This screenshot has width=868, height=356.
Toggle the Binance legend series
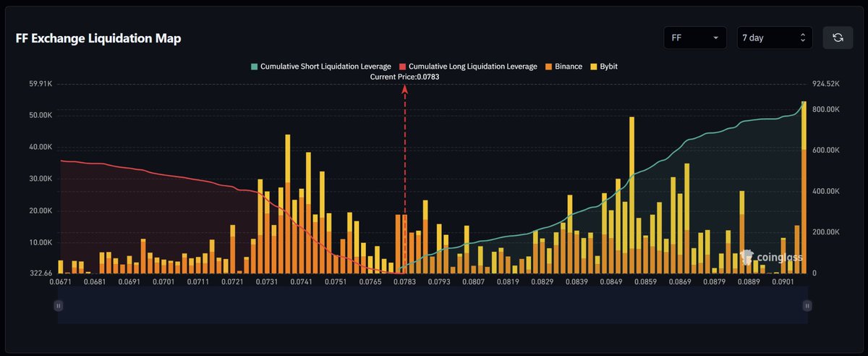563,67
